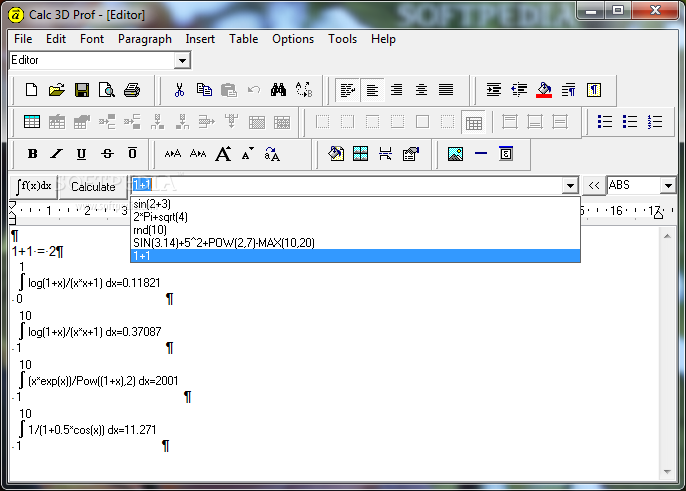Viewport: 686px width, 491px height.
Task: Insert a picture with image icon
Action: [455, 154]
